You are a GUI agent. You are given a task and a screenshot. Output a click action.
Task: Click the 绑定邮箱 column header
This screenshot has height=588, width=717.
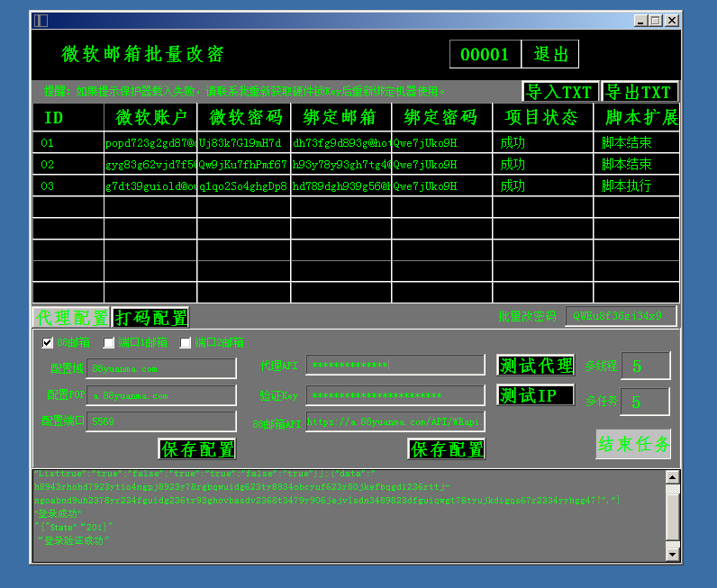pyautogui.click(x=341, y=117)
